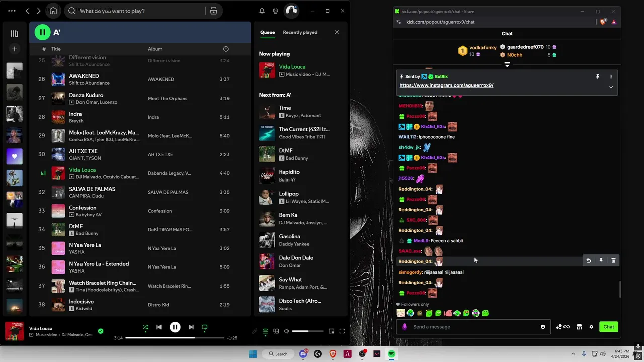
Task: Switch to Recently played tab
Action: pyautogui.click(x=300, y=32)
